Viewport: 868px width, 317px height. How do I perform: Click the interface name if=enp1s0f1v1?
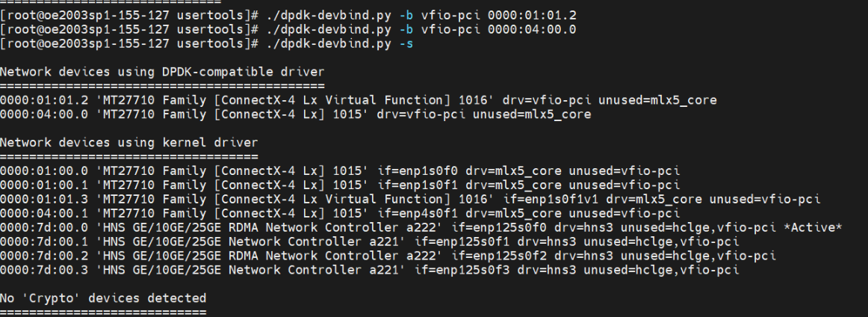549,200
